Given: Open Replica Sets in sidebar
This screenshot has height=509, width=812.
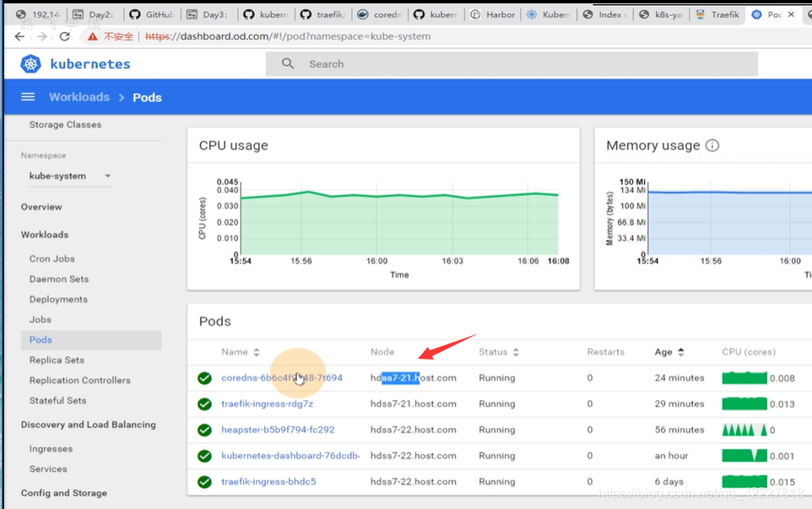Looking at the screenshot, I should click(x=57, y=360).
